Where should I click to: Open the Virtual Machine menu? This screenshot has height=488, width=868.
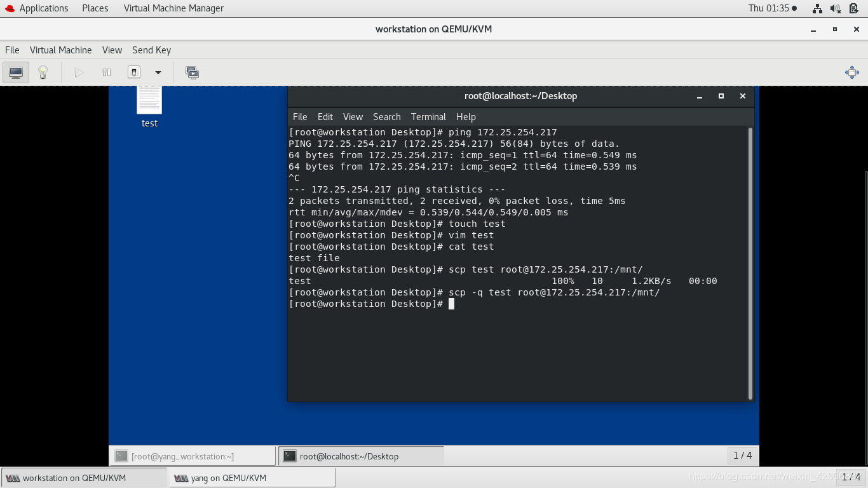tap(61, 50)
